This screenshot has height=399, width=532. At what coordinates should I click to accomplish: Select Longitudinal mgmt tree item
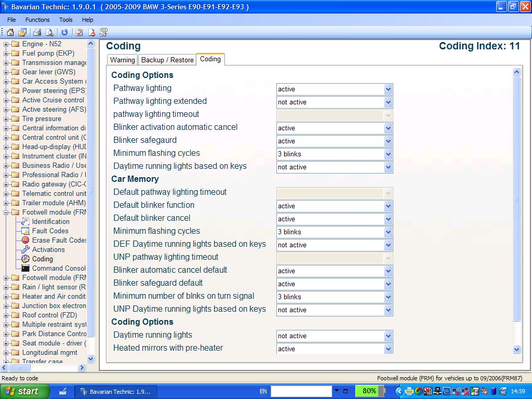49,353
